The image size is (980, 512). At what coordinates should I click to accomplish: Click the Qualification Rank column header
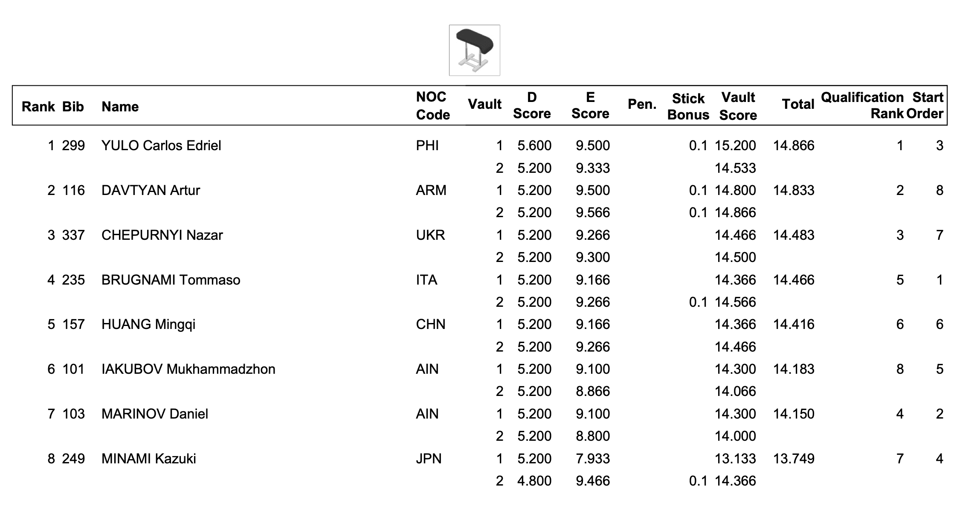pos(862,105)
